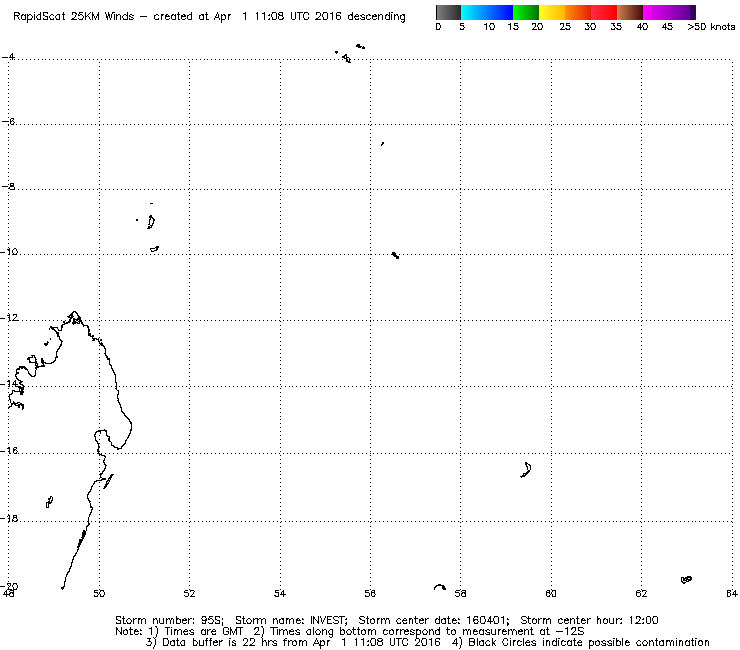Pick the orange 25–30 knots color segment
Screen dimensions: 740x650
(x=578, y=12)
